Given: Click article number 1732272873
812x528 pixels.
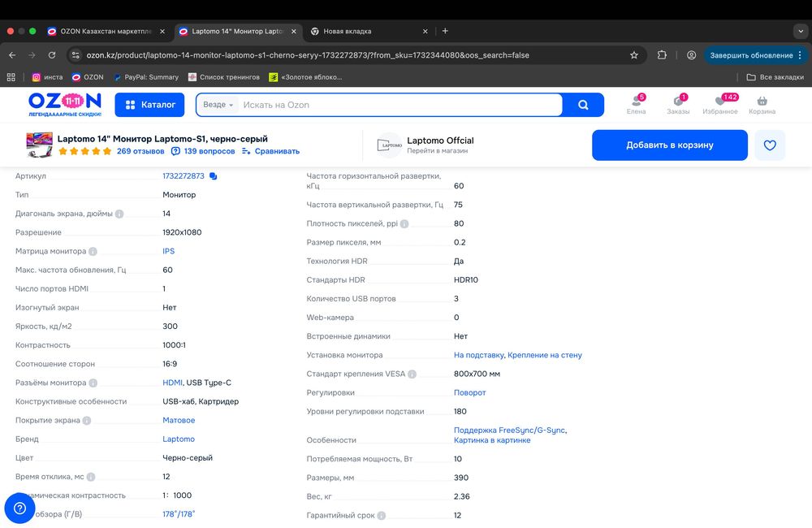Looking at the screenshot, I should tap(184, 176).
